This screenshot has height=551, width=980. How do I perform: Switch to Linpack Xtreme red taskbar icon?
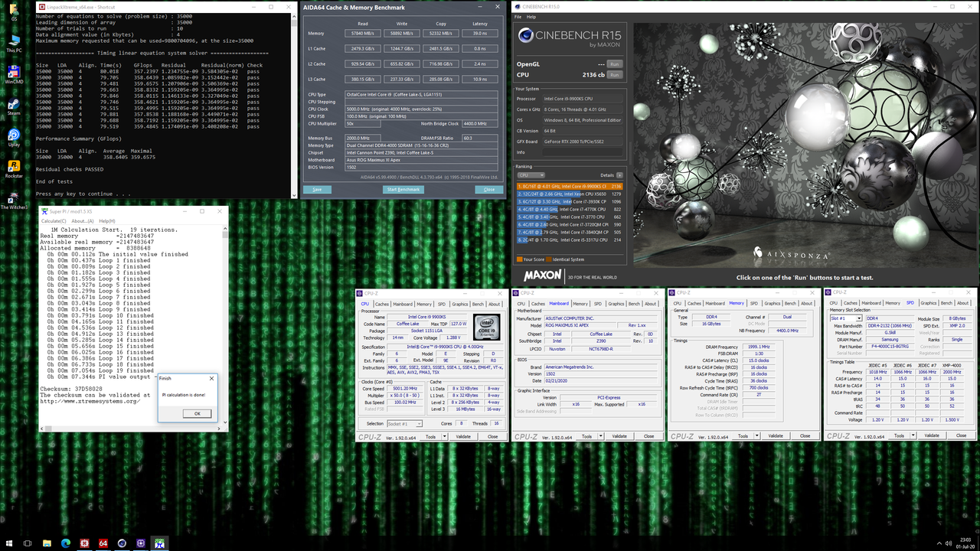pyautogui.click(x=85, y=543)
